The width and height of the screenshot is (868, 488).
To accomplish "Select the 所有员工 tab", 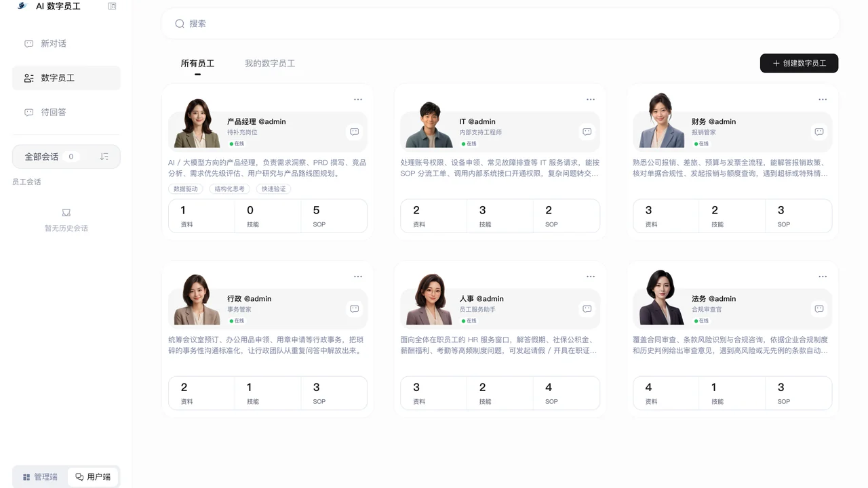I will (197, 64).
